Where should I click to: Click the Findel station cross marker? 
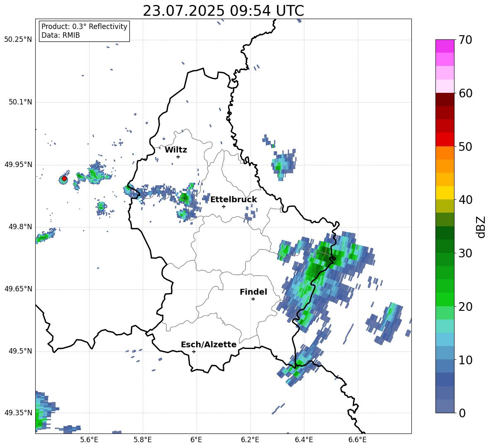(253, 299)
